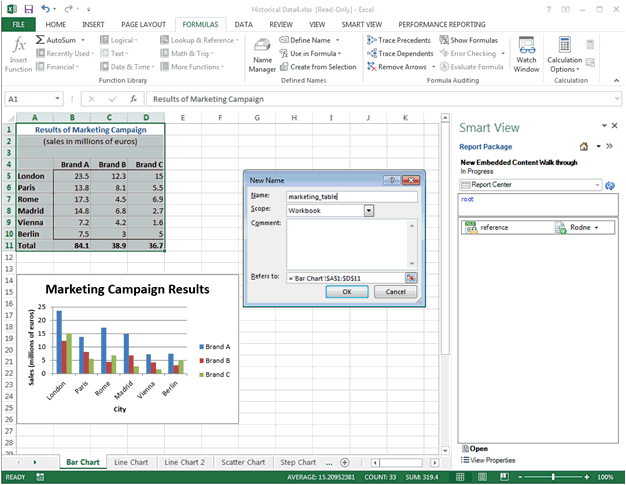This screenshot has width=626, height=485.
Task: Click Trace Precedents
Action: click(x=399, y=40)
